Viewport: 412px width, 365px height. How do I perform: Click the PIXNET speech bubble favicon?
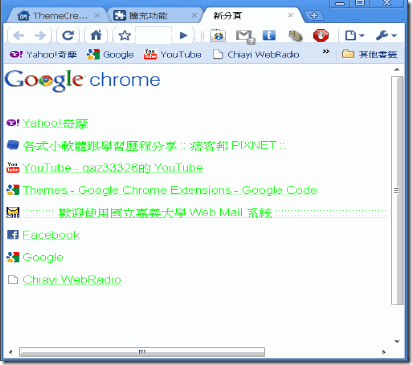pos(13,145)
